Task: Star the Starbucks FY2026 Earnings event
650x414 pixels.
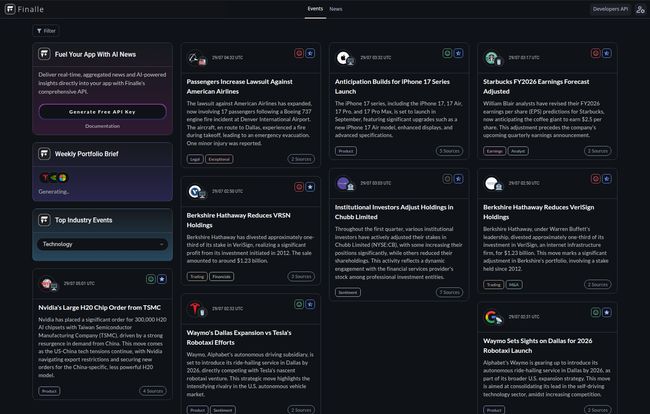Action: 607,53
